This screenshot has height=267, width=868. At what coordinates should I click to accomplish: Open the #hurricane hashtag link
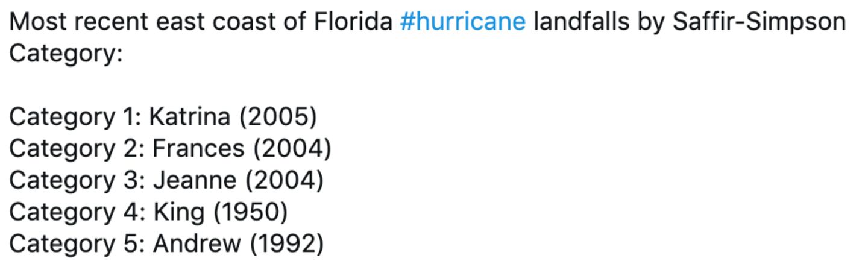[x=462, y=22]
